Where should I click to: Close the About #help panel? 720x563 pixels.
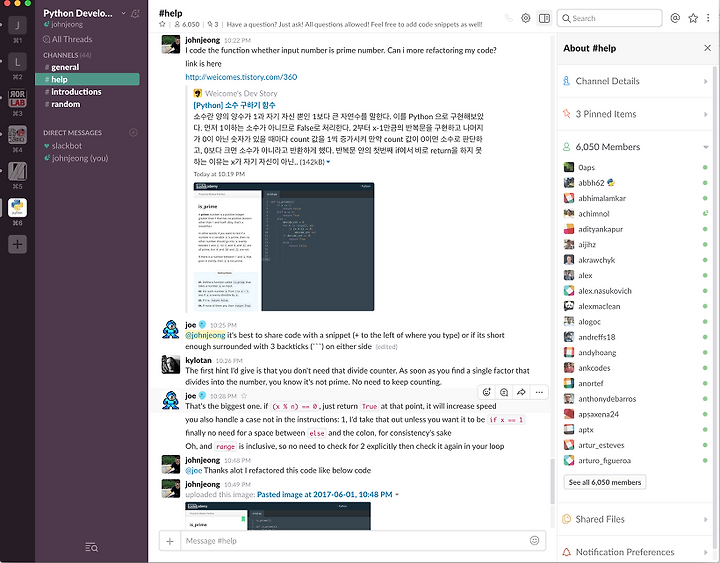click(707, 48)
